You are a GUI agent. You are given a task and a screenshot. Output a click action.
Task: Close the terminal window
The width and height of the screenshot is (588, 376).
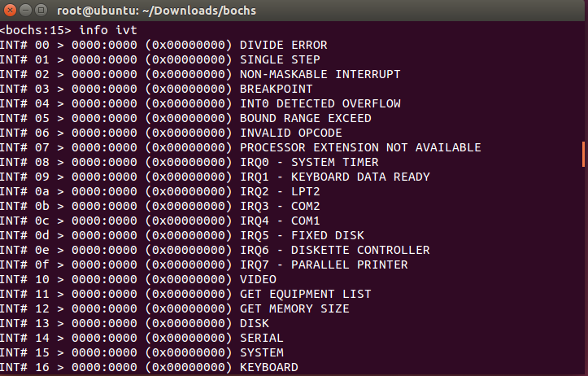tap(10, 10)
